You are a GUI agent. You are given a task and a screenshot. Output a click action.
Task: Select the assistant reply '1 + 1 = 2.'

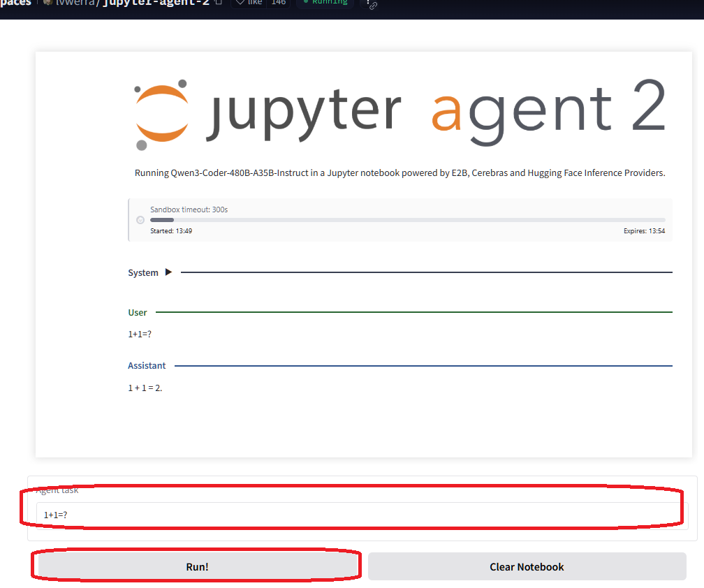coord(145,388)
